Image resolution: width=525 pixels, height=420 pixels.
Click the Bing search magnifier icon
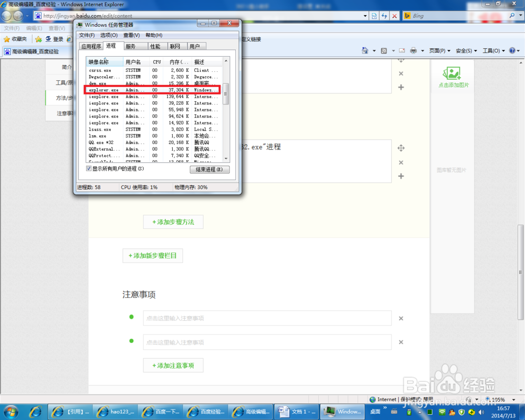coord(512,15)
